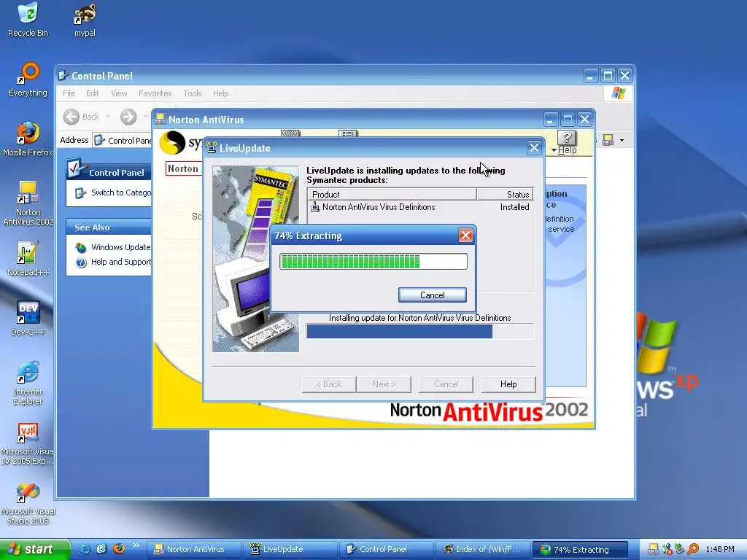The image size is (747, 560).
Task: Switch to Index of /Win/F taskbar button
Action: coord(483,549)
